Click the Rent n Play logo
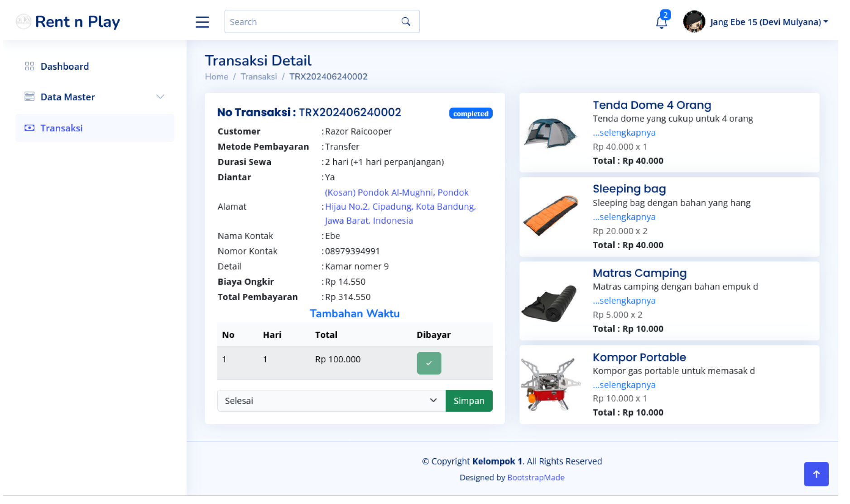This screenshot has height=504, width=850. 68,21
